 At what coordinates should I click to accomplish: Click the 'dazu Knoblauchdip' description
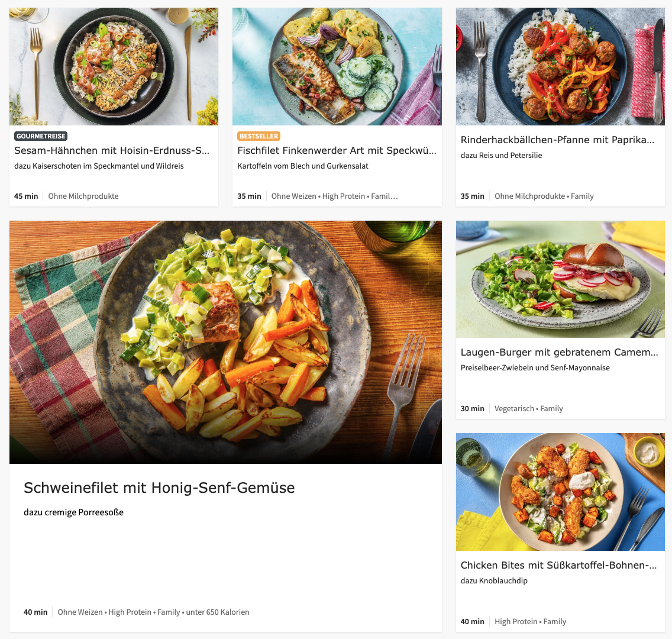(x=494, y=580)
